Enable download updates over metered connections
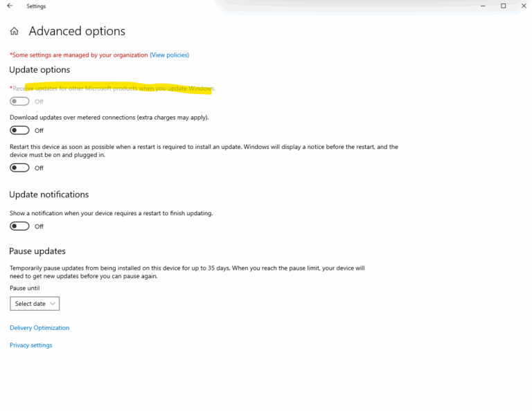 pos(19,131)
